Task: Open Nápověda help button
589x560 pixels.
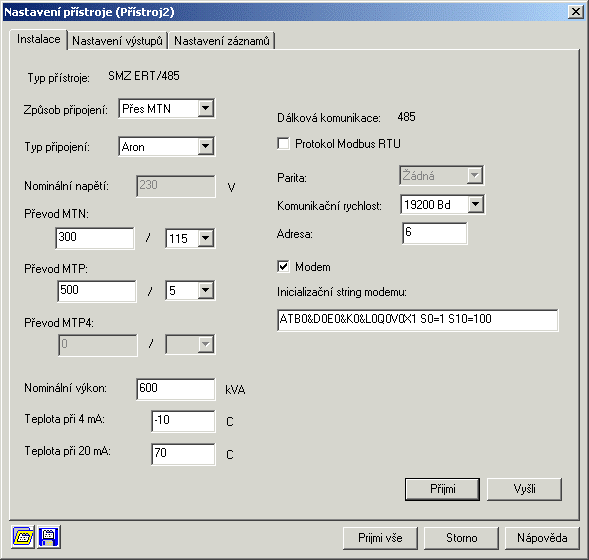Action: click(x=542, y=538)
